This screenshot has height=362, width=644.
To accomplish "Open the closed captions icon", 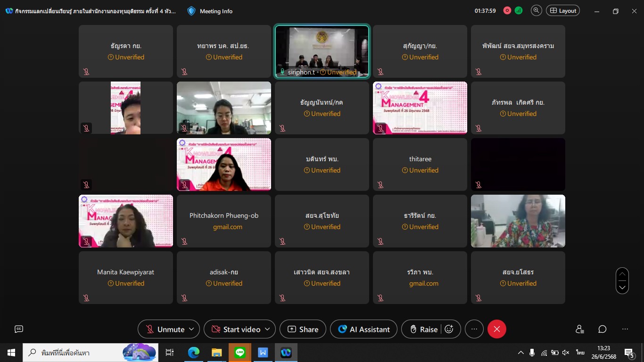I will (19, 329).
